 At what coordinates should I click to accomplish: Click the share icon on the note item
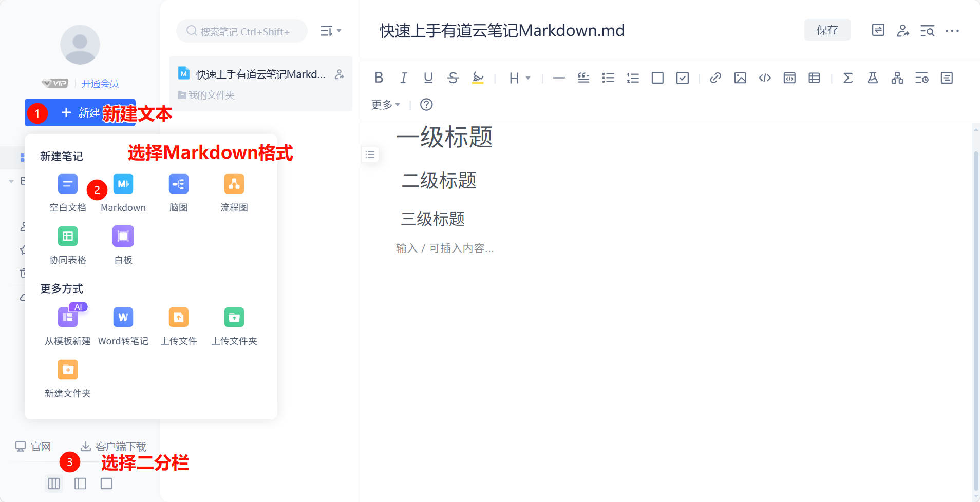pyautogui.click(x=340, y=74)
